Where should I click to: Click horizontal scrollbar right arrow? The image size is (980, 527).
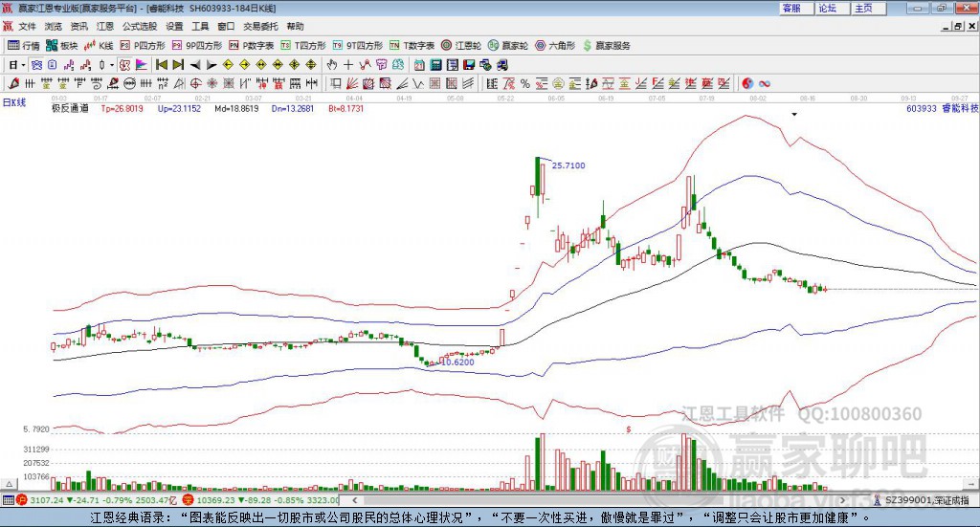pos(842,500)
